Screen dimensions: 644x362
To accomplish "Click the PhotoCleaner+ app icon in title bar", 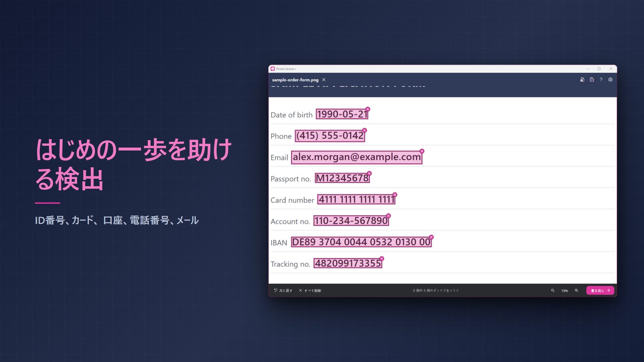I will click(272, 69).
